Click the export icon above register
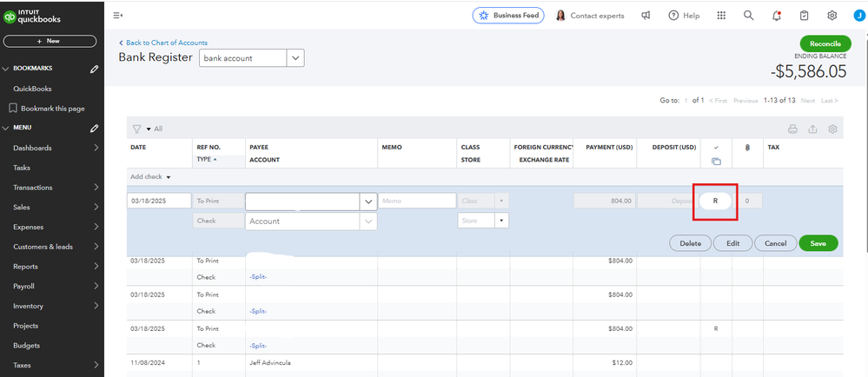Viewport: 868px width, 377px height. point(812,129)
